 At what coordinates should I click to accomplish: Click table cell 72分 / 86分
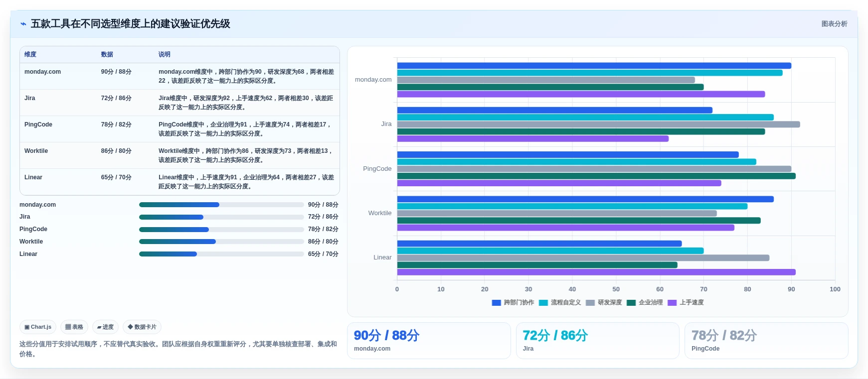(x=116, y=98)
